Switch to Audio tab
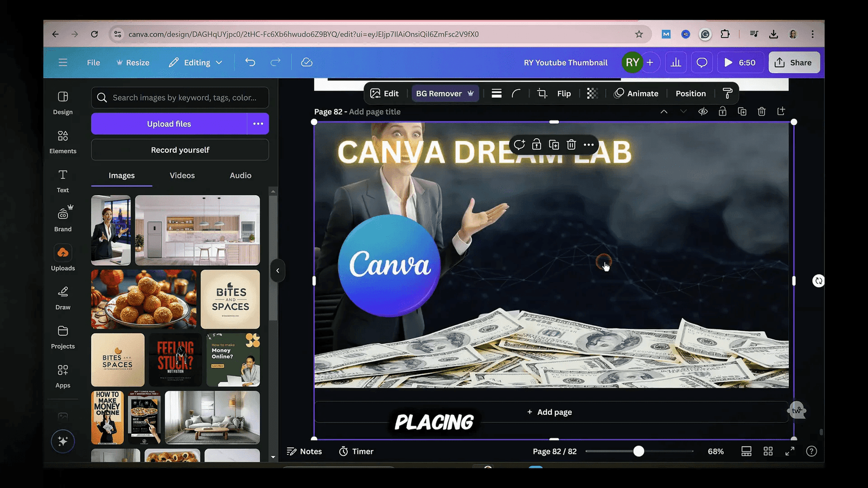Viewport: 868px width, 488px height. pyautogui.click(x=240, y=175)
